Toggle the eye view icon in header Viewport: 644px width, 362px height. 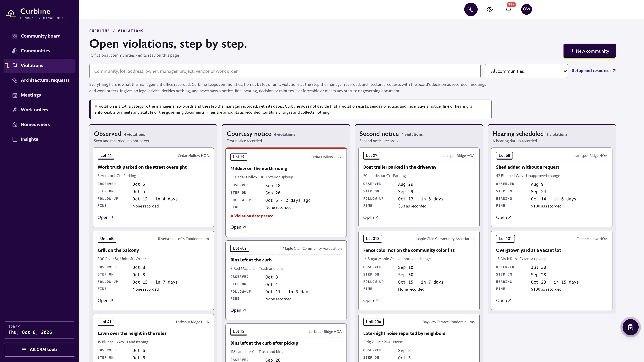[490, 9]
